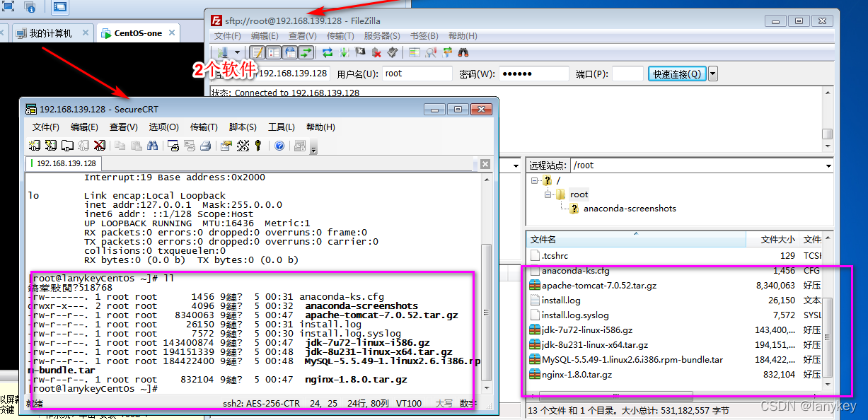The height and width of the screenshot is (420, 868).
Task: Click SecureCRT Disconnect icon
Action: click(100, 146)
